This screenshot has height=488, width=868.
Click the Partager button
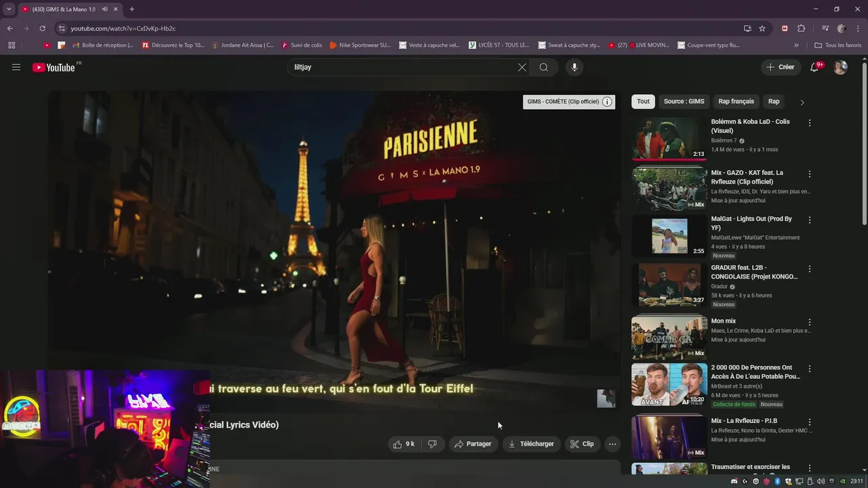point(473,444)
